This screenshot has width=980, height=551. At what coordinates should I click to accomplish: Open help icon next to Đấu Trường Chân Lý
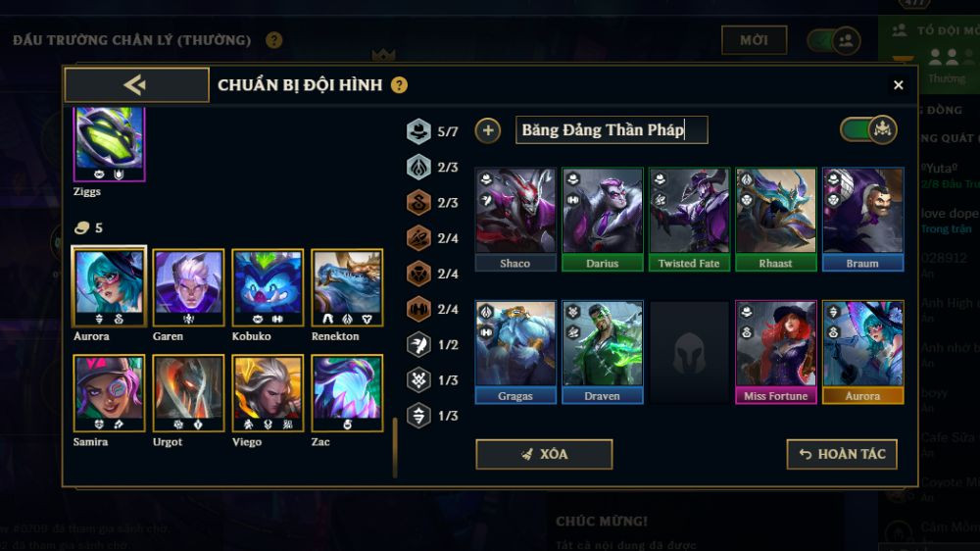[x=273, y=40]
